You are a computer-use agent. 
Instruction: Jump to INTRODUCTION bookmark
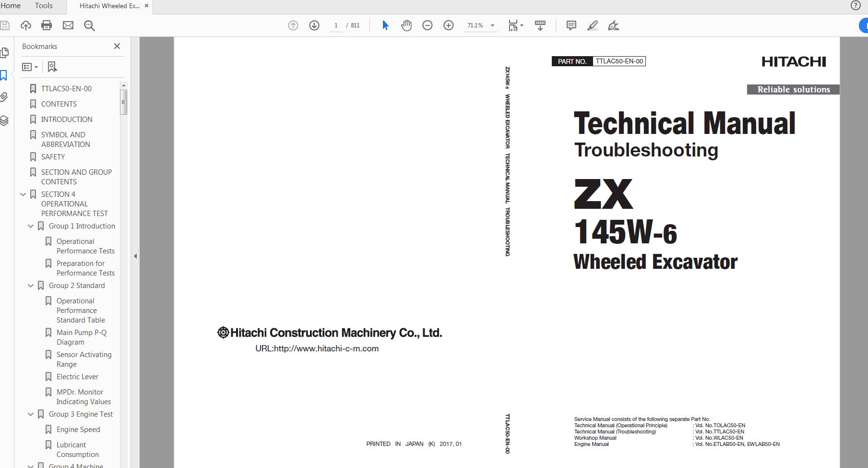67,120
